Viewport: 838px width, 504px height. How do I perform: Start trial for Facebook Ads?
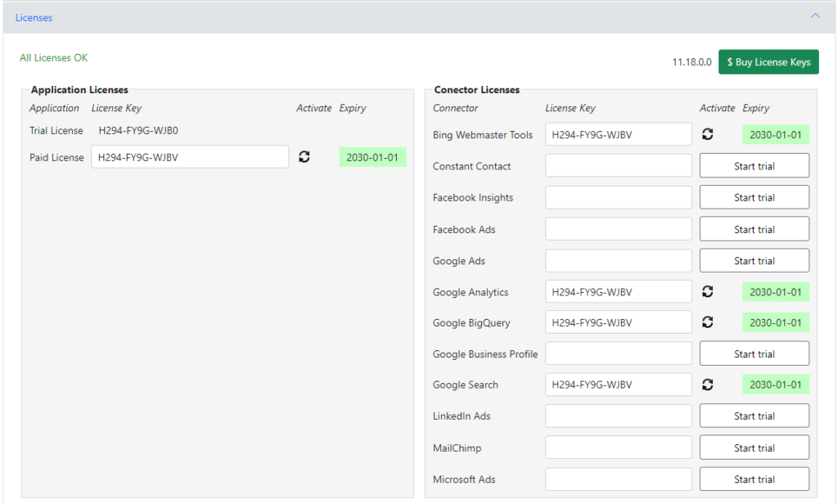click(754, 228)
